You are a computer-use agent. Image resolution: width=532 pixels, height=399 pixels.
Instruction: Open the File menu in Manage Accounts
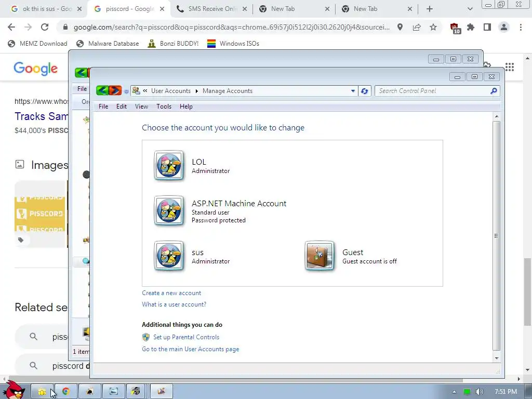point(103,107)
